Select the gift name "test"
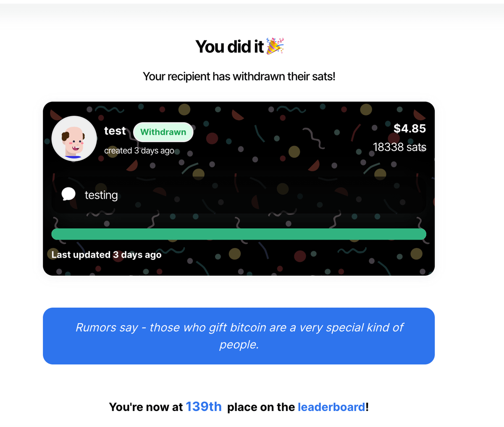This screenshot has width=504, height=427. pos(115,131)
